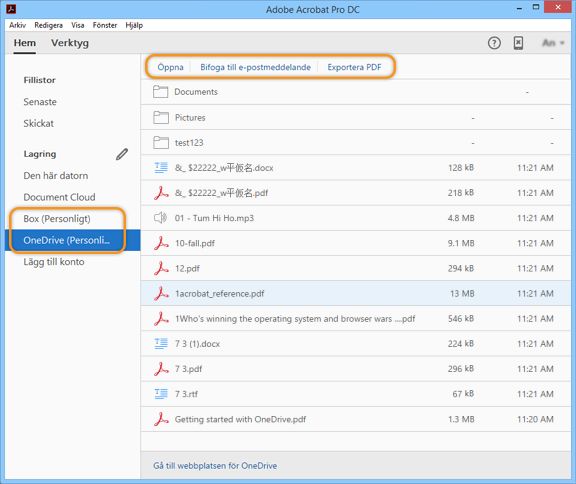Select Box (Personligt) storage

[x=57, y=219]
